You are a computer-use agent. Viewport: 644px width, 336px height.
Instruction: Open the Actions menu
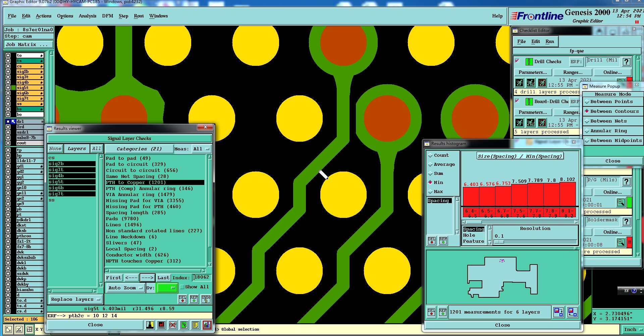[44, 16]
